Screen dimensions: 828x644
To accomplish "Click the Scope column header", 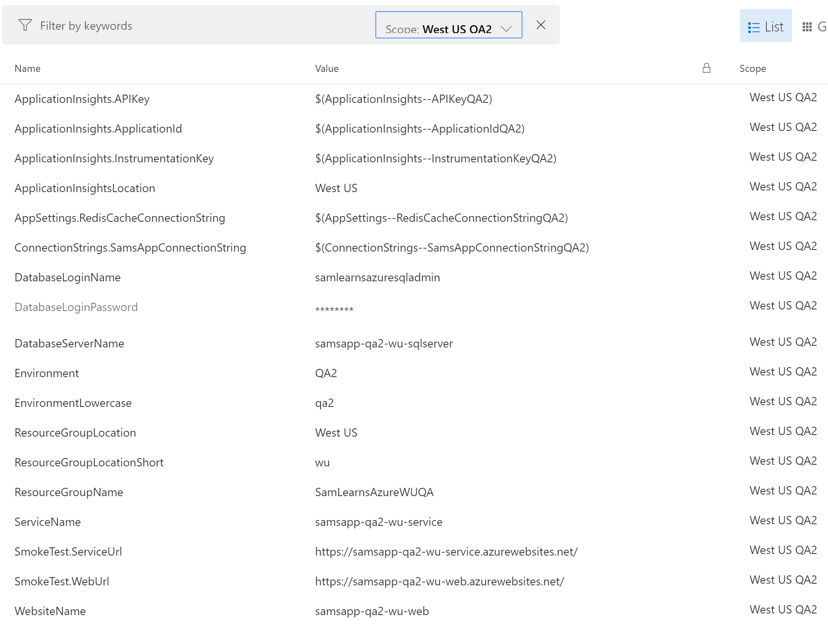I will 752,69.
